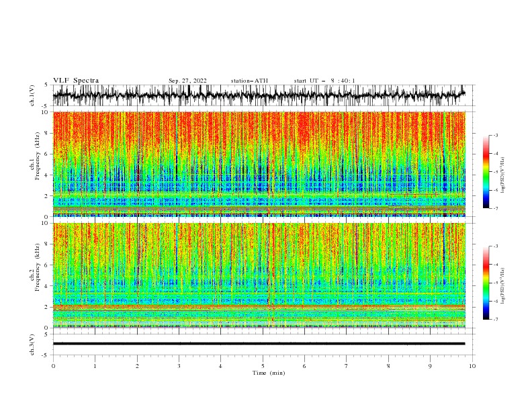Click the '-3' value on ch.1 color bar
The image size is (532, 411).
(495, 135)
